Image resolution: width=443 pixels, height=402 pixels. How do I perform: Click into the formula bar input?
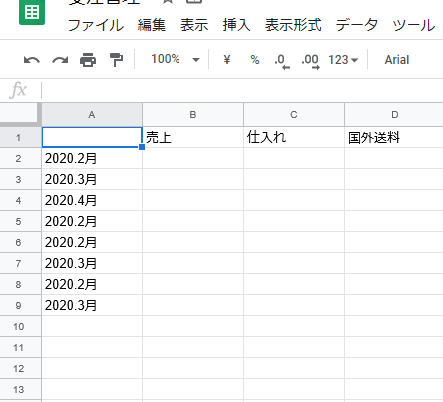pyautogui.click(x=242, y=90)
